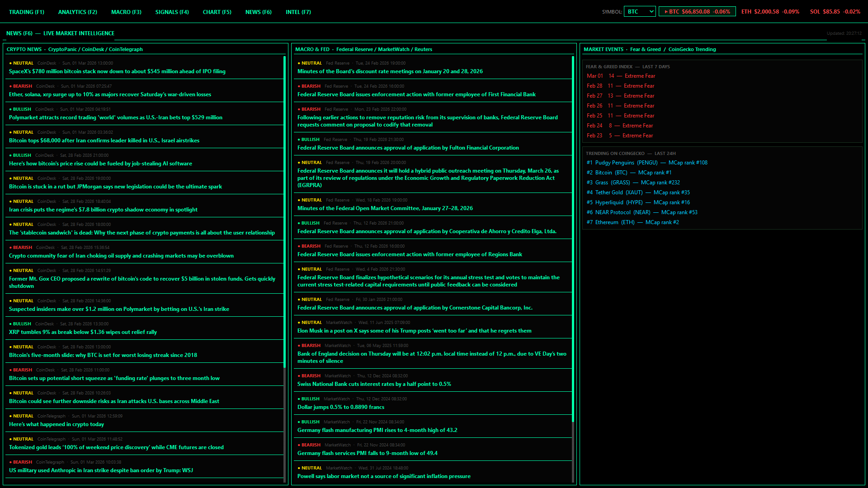
Task: Click Pudgy Penguins (PENGU) trending entry
Action: tap(646, 163)
